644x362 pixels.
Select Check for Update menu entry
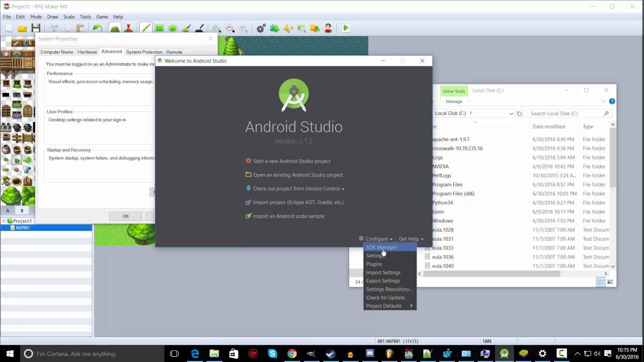(390, 298)
